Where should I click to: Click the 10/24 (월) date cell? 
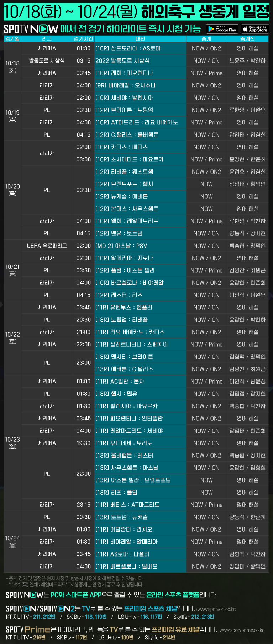12,542
